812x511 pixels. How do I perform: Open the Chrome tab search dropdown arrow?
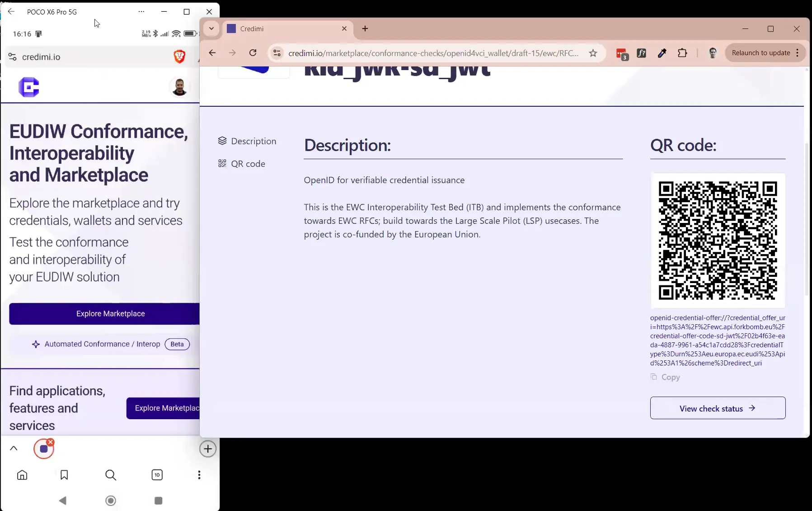[211, 28]
